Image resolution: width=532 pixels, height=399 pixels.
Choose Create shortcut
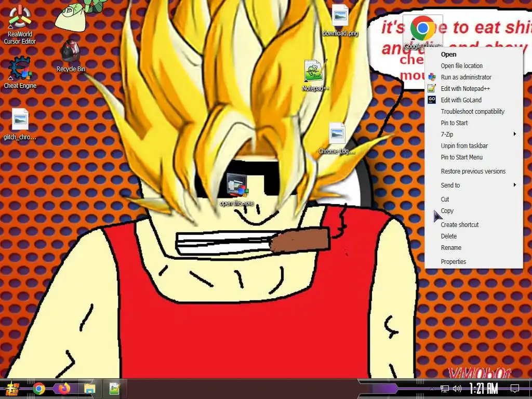[474, 224]
